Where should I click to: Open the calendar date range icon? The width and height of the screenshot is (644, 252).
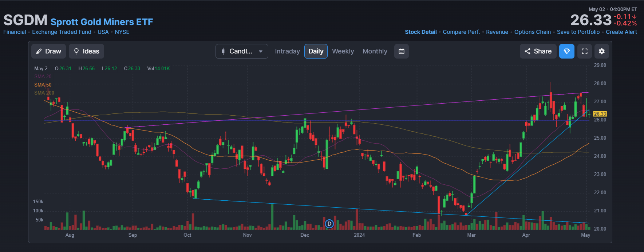point(402,51)
